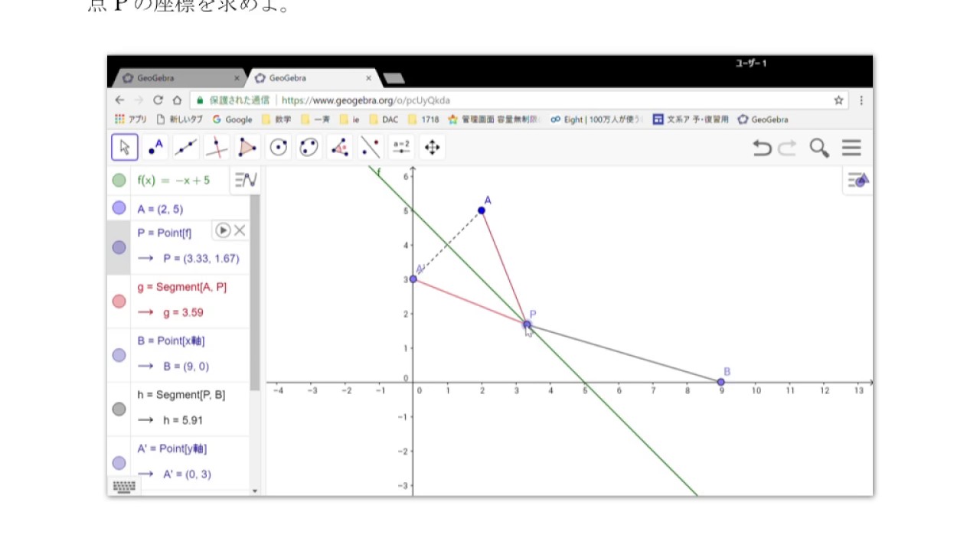This screenshot has height=551, width=980.
Task: Open the Google bookmark
Action: point(232,119)
